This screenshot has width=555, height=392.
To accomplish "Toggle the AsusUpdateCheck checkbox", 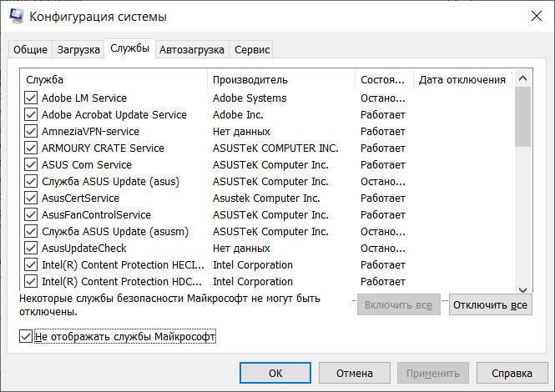I will (x=31, y=249).
